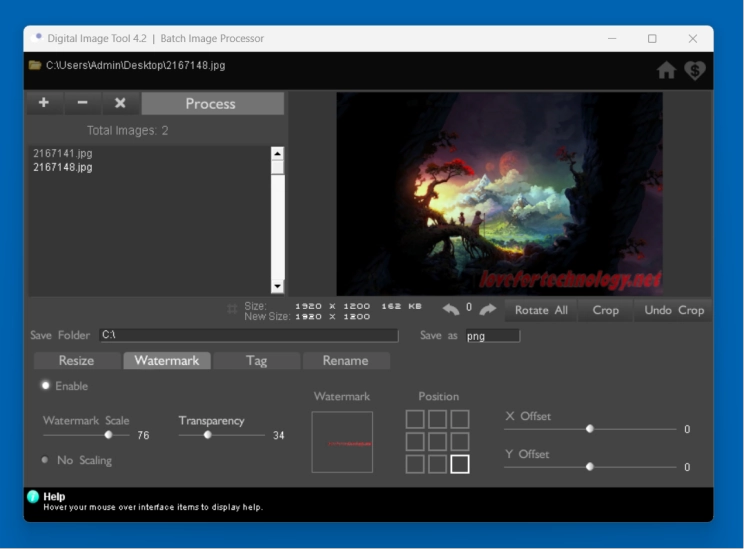
Task: Click the app icon in the title bar
Action: (37, 38)
